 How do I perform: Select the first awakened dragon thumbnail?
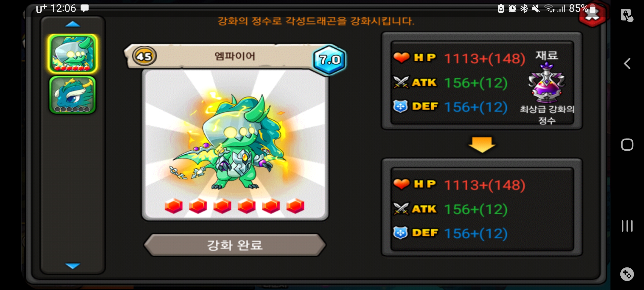click(x=72, y=54)
